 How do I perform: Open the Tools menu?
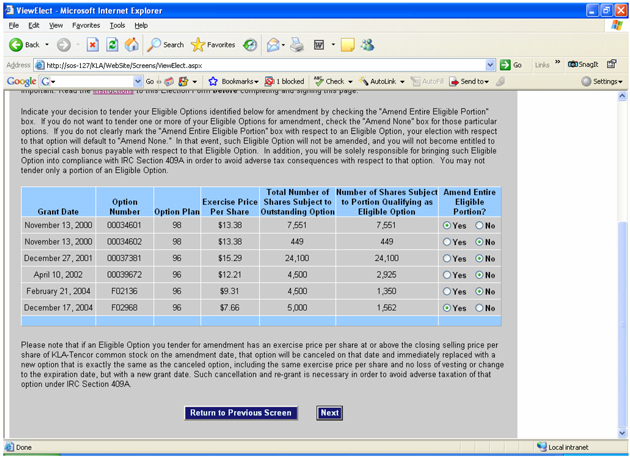(117, 25)
